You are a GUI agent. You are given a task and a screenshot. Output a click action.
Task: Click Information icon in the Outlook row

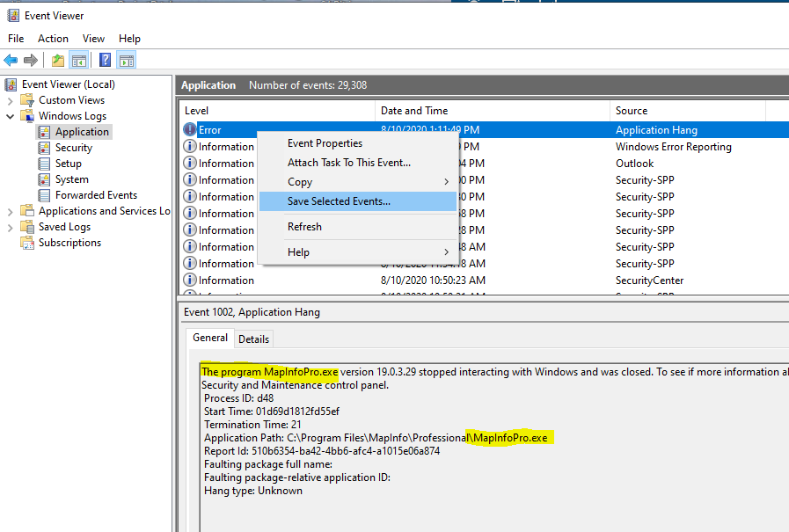click(x=190, y=163)
